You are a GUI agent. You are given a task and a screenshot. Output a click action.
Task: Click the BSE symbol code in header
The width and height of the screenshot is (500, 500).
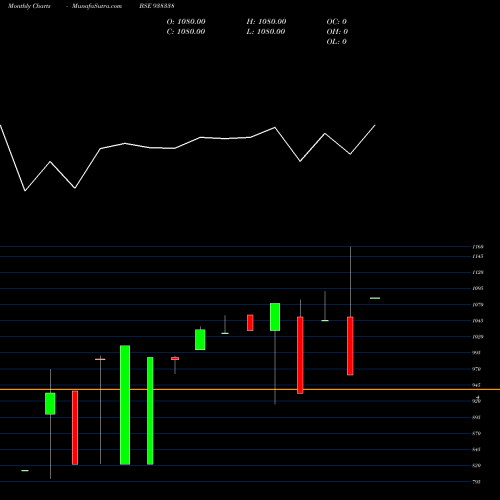[x=157, y=6]
